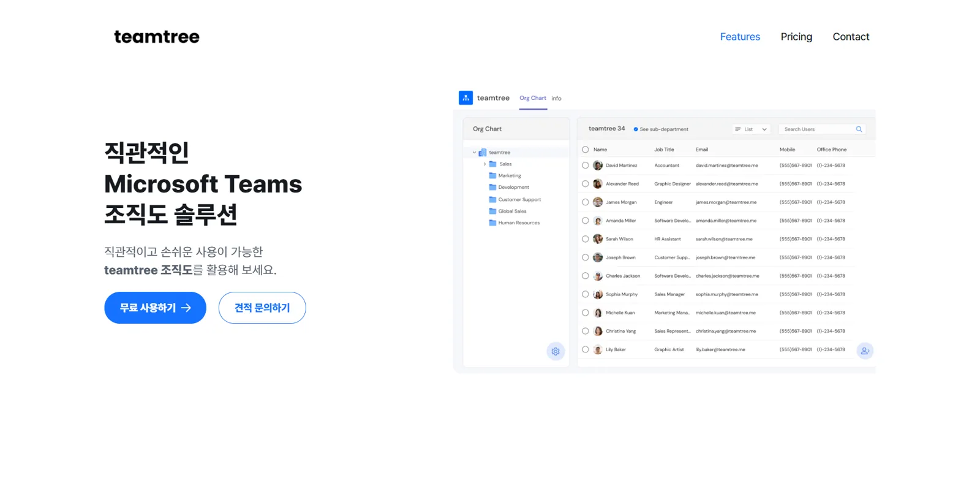Click the Email column header

pyautogui.click(x=702, y=150)
